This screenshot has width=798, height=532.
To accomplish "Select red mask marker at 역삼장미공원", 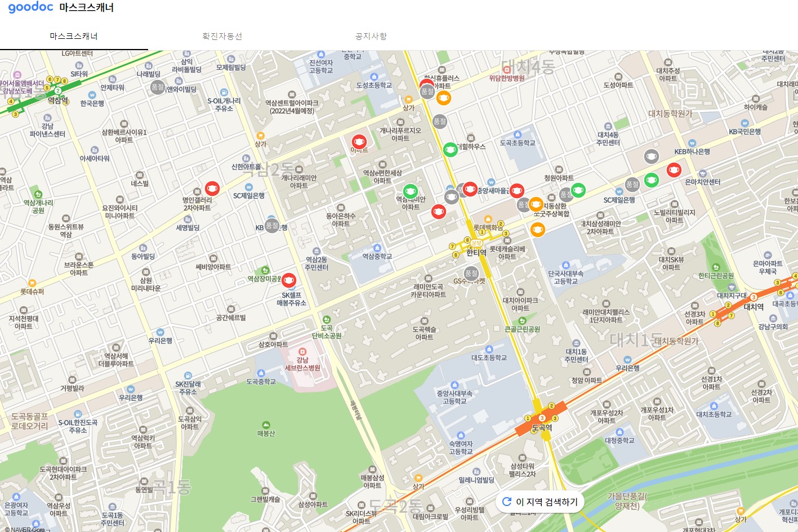I will (x=288, y=280).
